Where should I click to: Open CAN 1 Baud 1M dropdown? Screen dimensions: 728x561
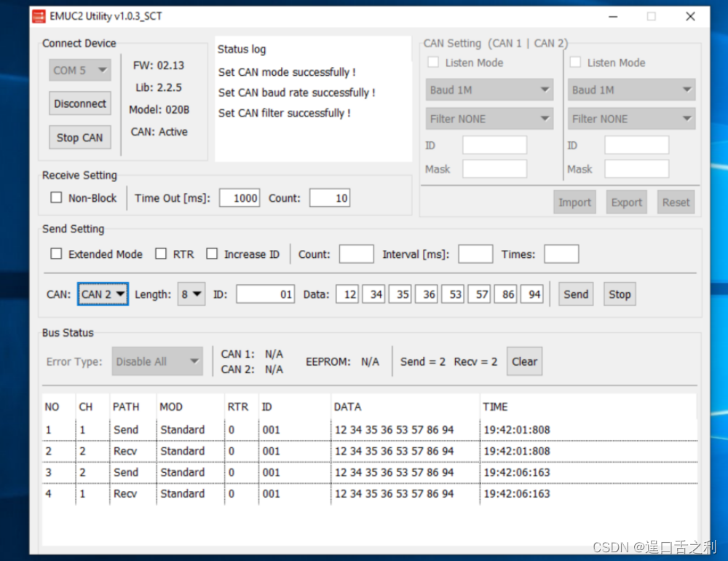click(x=489, y=90)
